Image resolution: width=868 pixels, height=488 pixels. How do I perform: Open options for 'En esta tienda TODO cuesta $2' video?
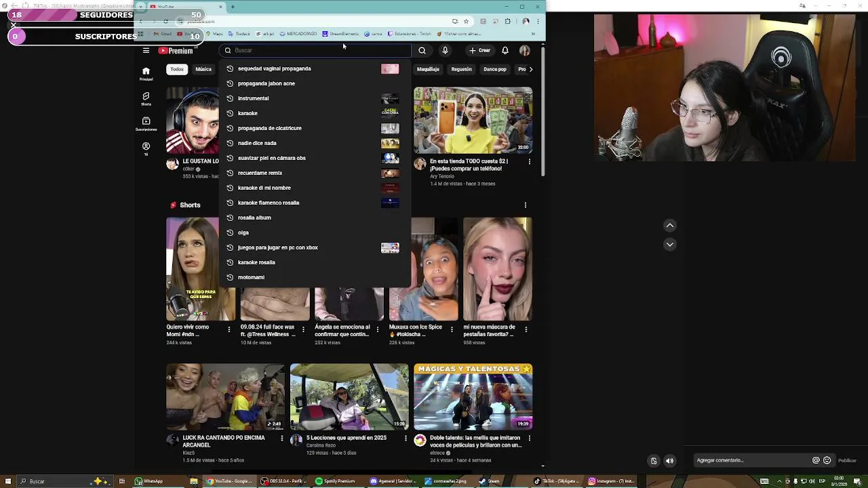pyautogui.click(x=530, y=162)
